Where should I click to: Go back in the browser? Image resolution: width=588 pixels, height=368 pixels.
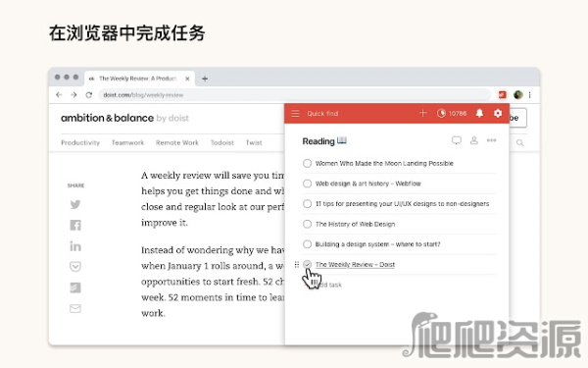click(59, 95)
